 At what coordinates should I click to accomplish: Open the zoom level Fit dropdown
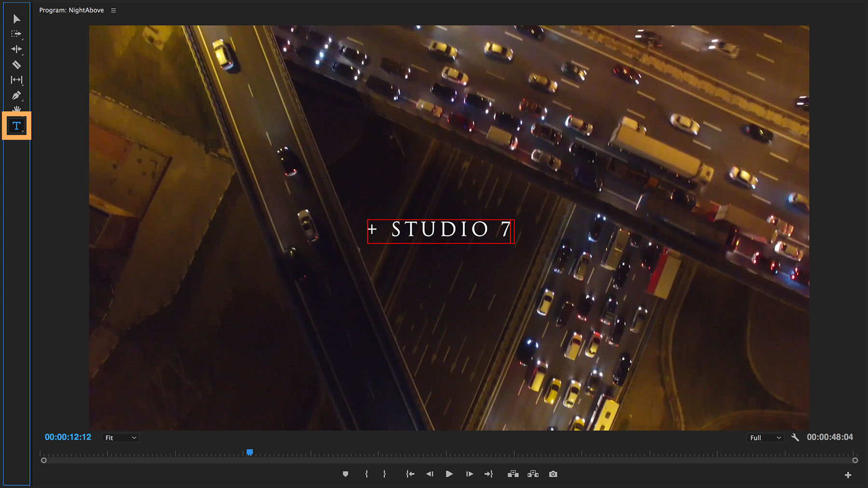point(120,437)
